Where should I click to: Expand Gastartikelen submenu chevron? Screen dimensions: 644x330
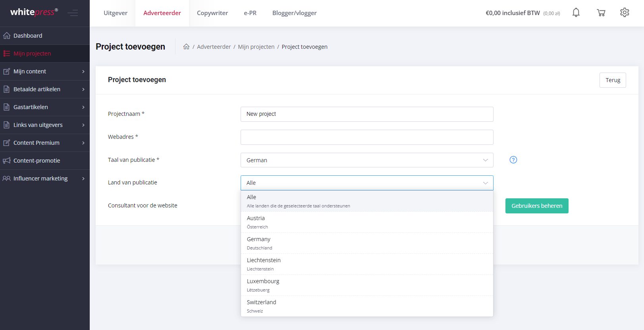click(x=83, y=107)
